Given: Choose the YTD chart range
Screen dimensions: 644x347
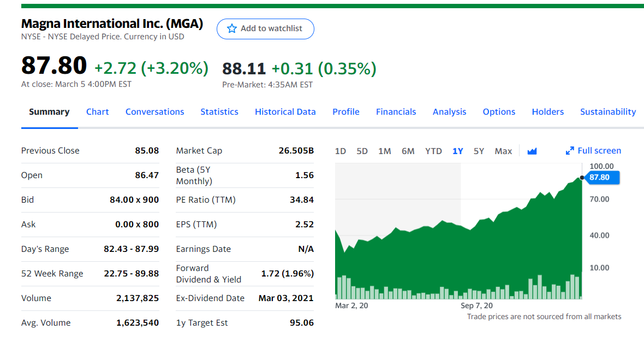Looking at the screenshot, I should [433, 151].
